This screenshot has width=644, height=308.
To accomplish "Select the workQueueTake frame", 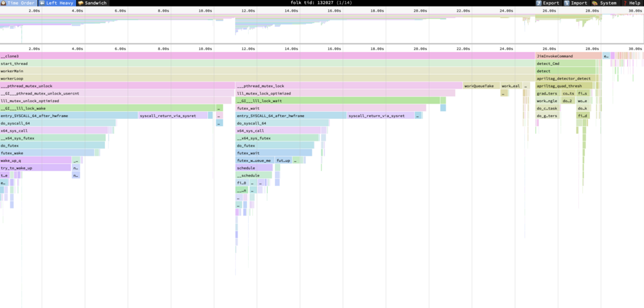I will pos(481,86).
